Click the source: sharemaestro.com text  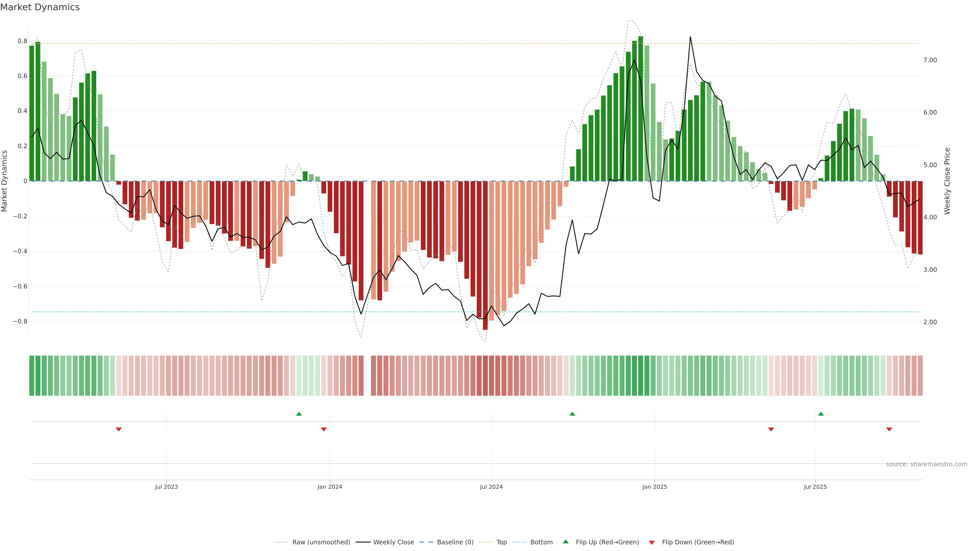(926, 464)
